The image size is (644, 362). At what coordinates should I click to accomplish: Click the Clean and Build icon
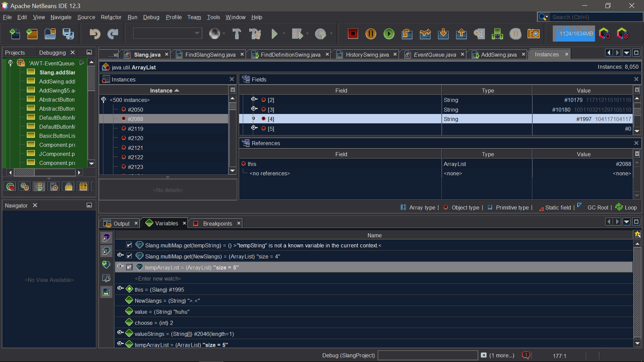point(255,34)
